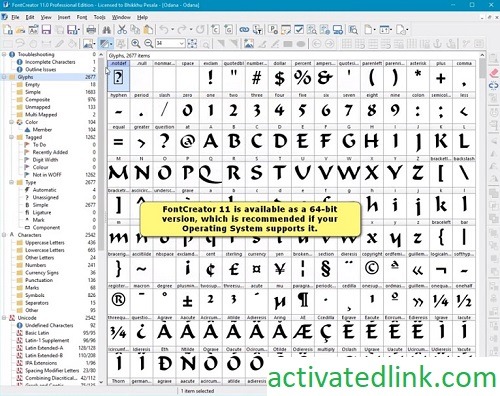Collapse the Unicode category node
The width and height of the screenshot is (500, 396).
(4, 318)
